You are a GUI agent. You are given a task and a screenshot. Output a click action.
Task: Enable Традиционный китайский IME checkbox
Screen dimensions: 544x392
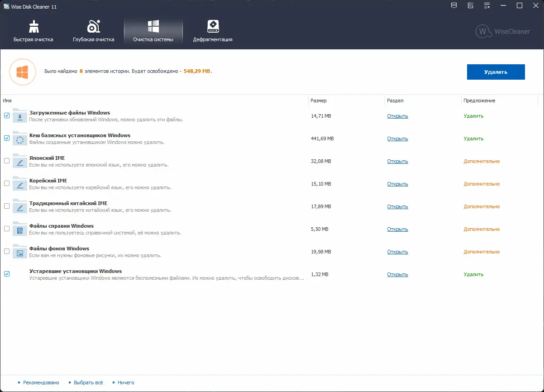point(7,206)
